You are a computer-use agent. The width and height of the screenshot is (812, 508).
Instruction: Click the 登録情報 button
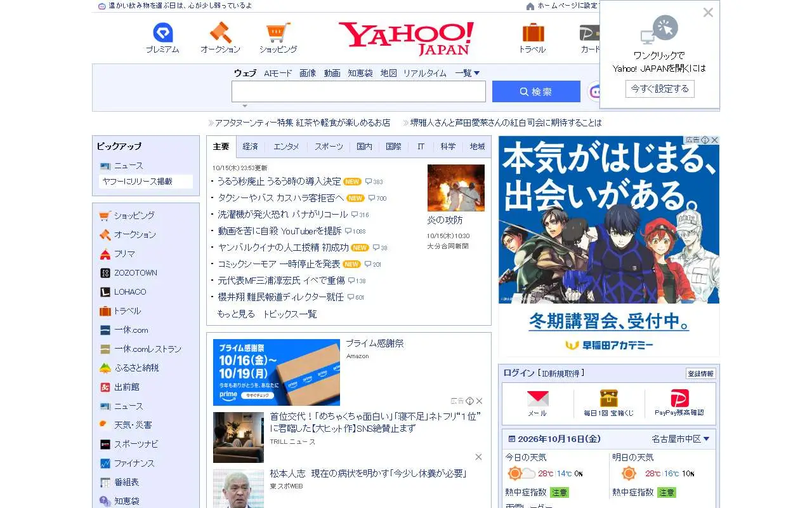700,374
